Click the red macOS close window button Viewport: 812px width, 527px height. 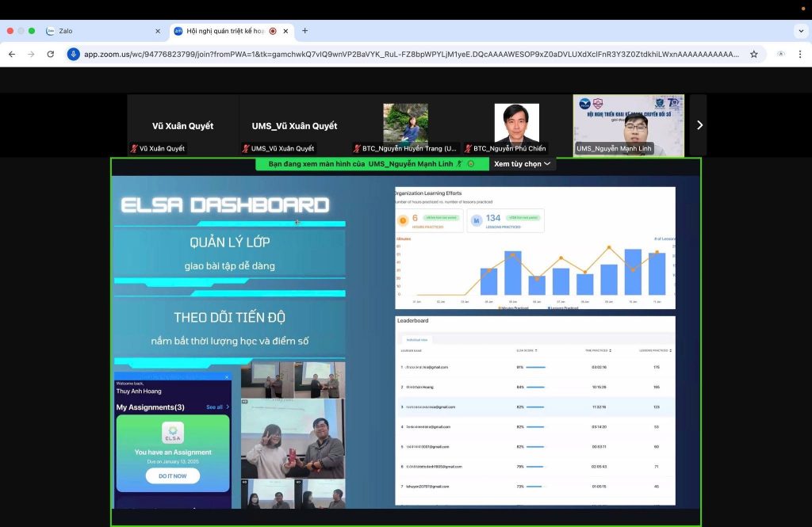point(10,31)
